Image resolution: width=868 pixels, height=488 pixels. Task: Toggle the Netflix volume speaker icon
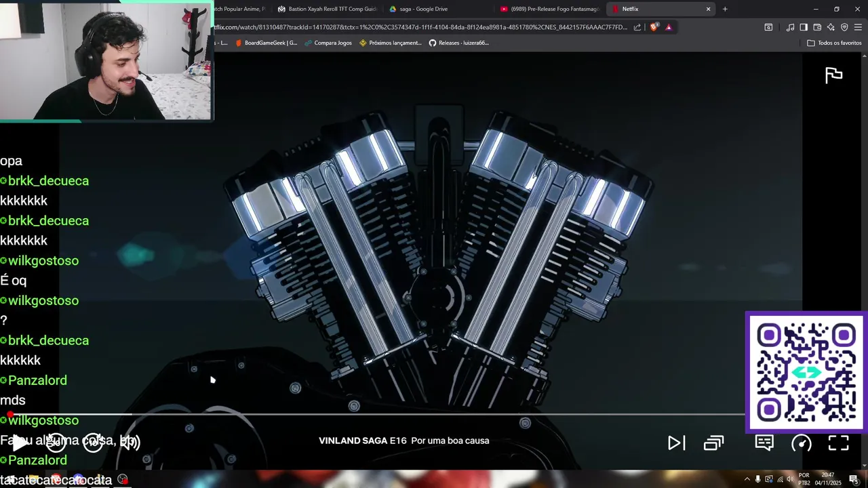pos(130,443)
